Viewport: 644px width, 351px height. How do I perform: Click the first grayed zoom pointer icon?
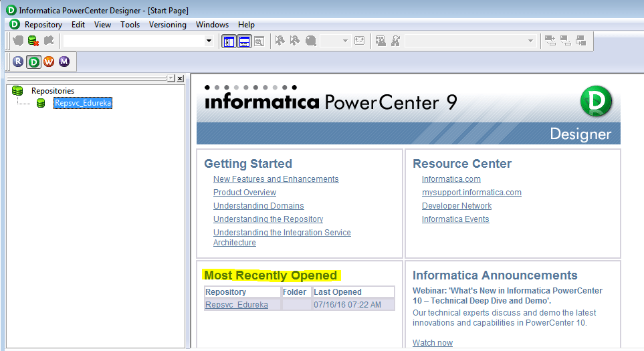coord(280,41)
